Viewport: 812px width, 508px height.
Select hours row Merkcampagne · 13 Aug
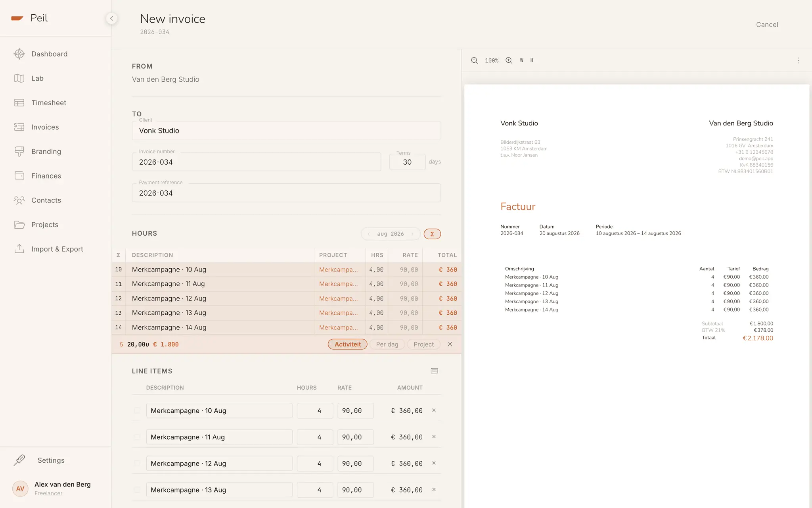[x=286, y=313]
